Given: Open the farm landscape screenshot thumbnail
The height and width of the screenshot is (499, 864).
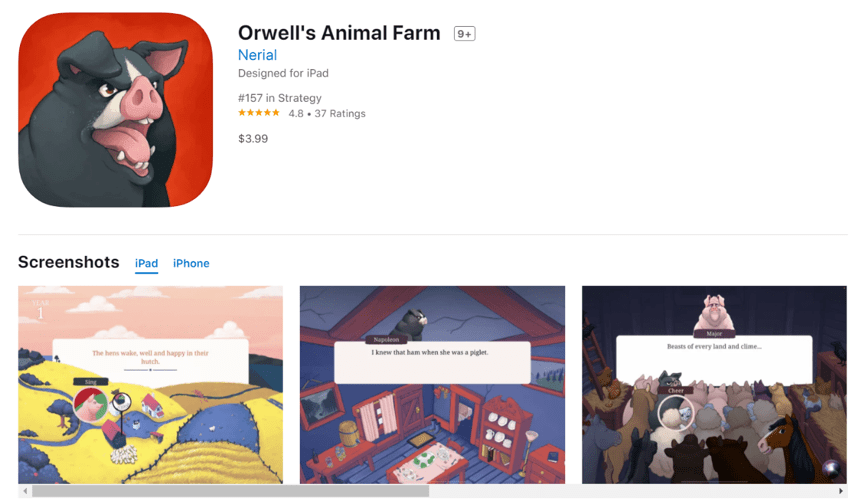Looking at the screenshot, I should tap(150, 384).
